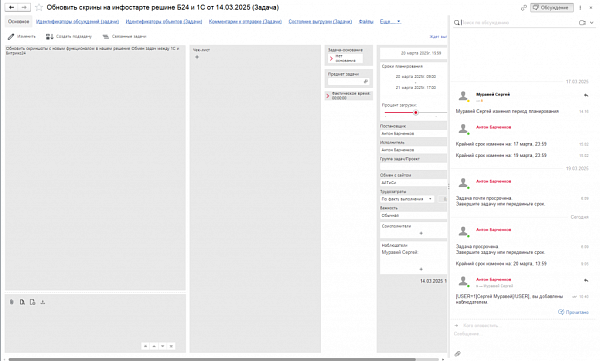
Task: Reply to Муравей Сергей message via arrow
Action: click(586, 95)
